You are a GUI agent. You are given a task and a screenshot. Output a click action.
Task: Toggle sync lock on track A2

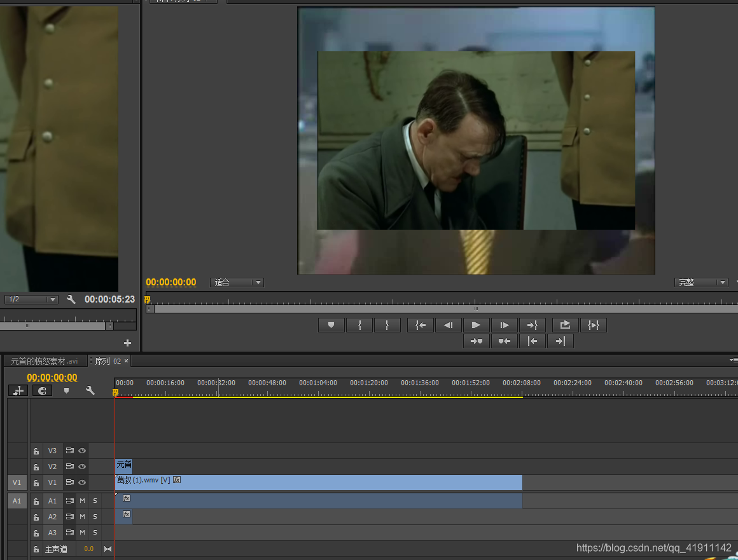[69, 517]
